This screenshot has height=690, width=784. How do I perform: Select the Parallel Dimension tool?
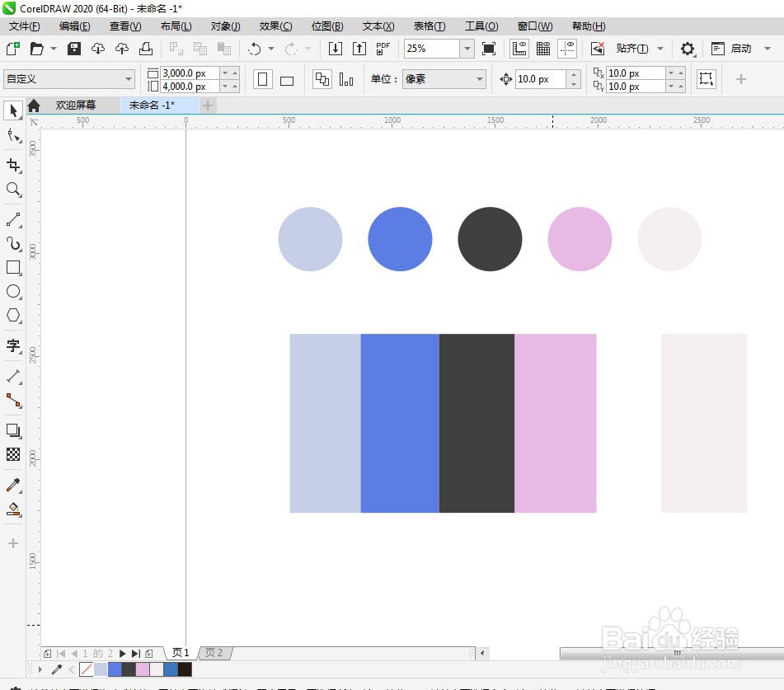[13, 376]
